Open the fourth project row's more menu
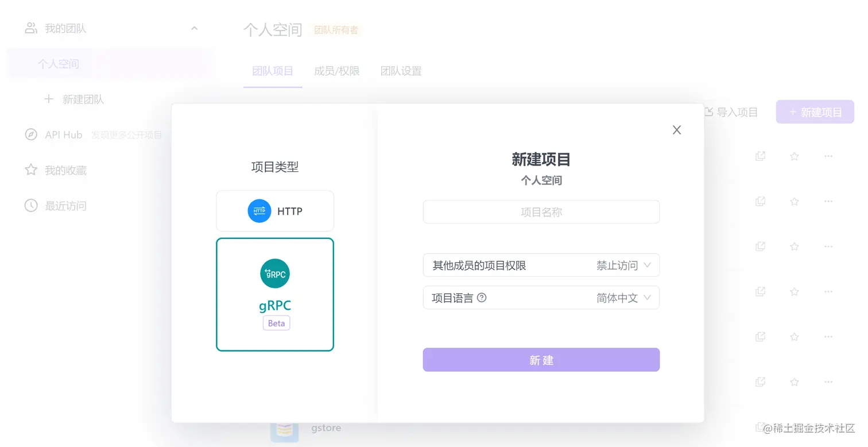 pyautogui.click(x=828, y=292)
